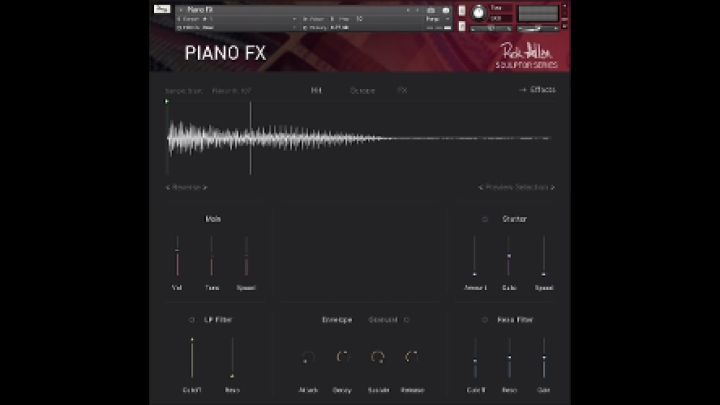
Task: Select the Scrape tab
Action: click(362, 90)
